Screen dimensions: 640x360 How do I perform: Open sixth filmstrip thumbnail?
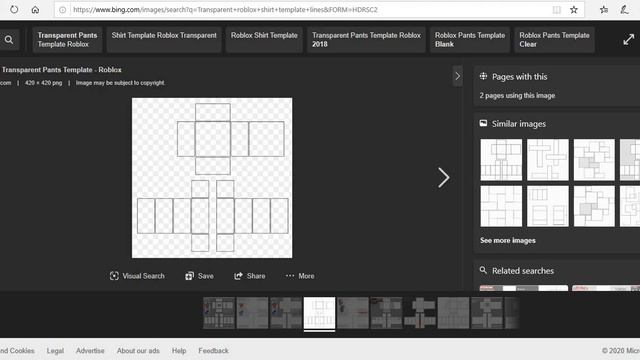(387, 313)
